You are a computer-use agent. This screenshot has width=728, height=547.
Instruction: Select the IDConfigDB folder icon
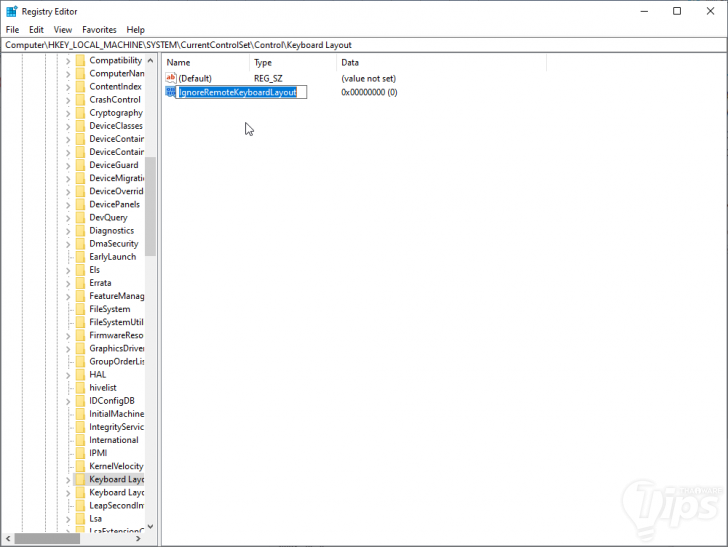81,401
